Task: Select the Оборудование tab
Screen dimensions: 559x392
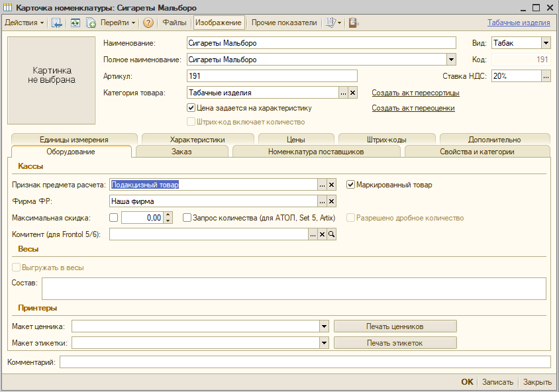Action: click(x=71, y=152)
